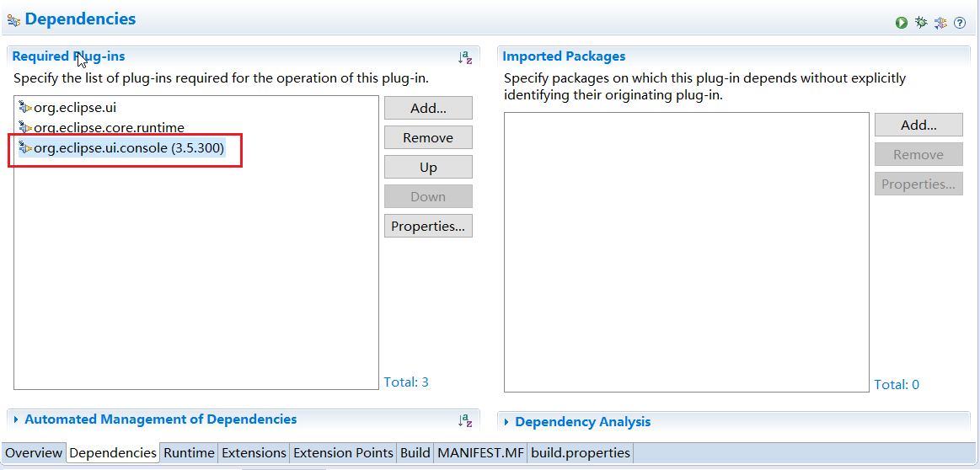Open help with the question mark icon
The width and height of the screenshot is (980, 470).
(960, 23)
